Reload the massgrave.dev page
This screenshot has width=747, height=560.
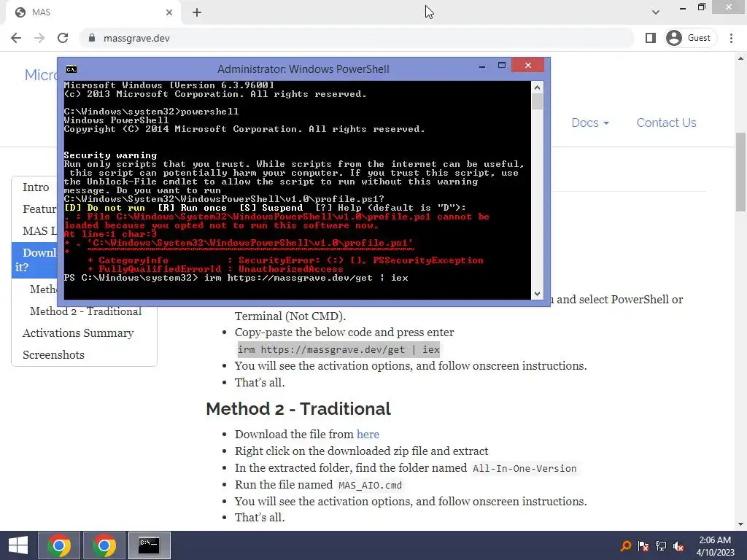(63, 38)
